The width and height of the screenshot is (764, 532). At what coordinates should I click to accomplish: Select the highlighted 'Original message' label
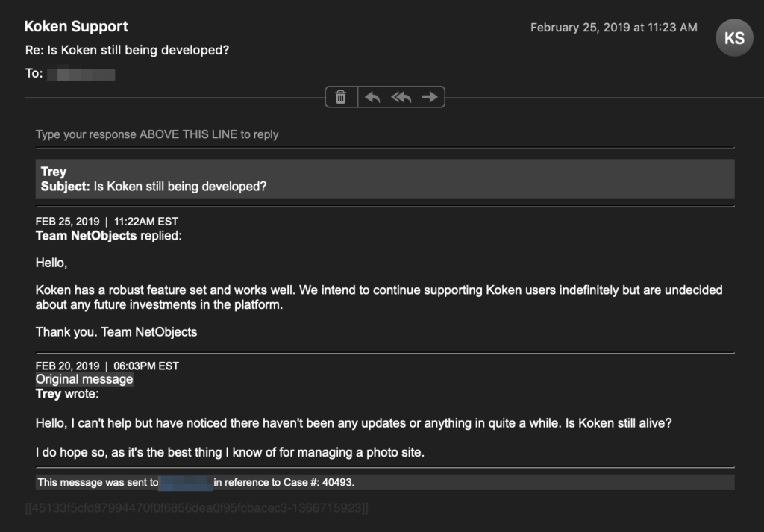click(x=84, y=379)
